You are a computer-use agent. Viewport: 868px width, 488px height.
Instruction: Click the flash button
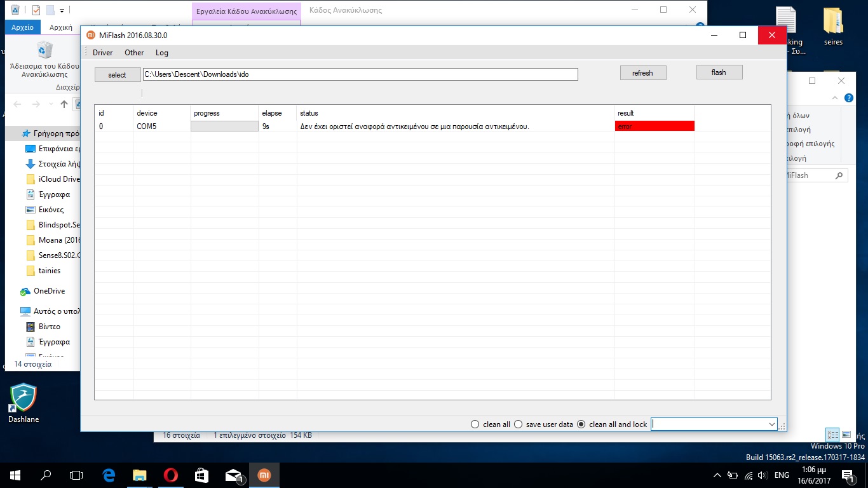pyautogui.click(x=719, y=72)
